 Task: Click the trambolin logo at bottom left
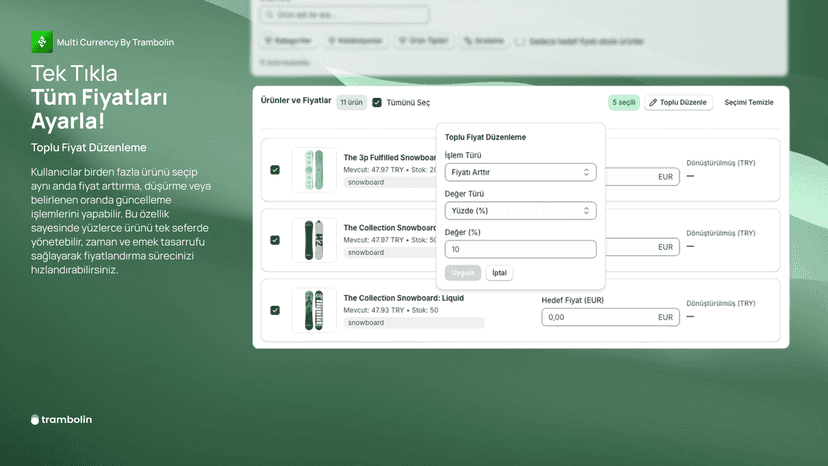click(x=61, y=420)
